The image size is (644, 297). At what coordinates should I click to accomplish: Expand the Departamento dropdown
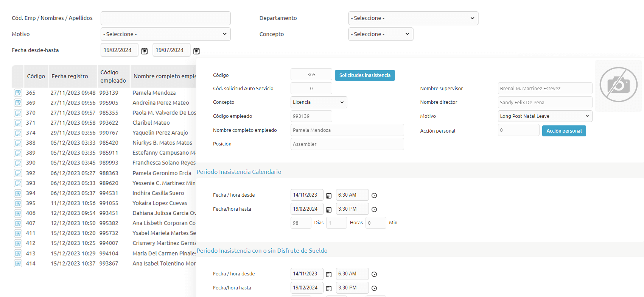[413, 18]
